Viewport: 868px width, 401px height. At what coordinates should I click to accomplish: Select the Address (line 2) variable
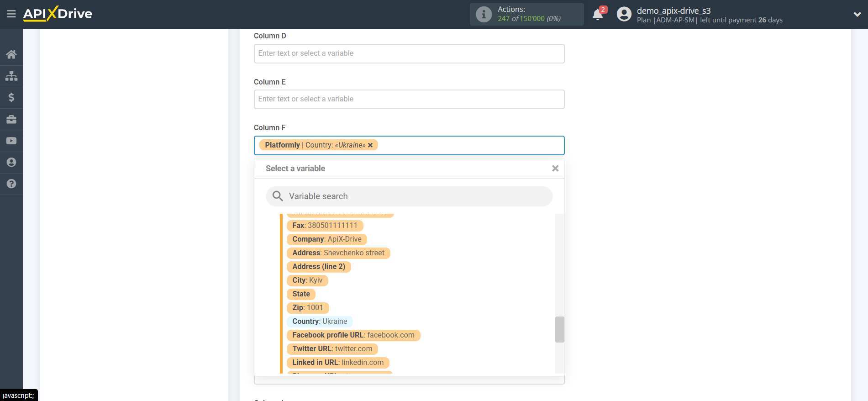click(x=319, y=267)
